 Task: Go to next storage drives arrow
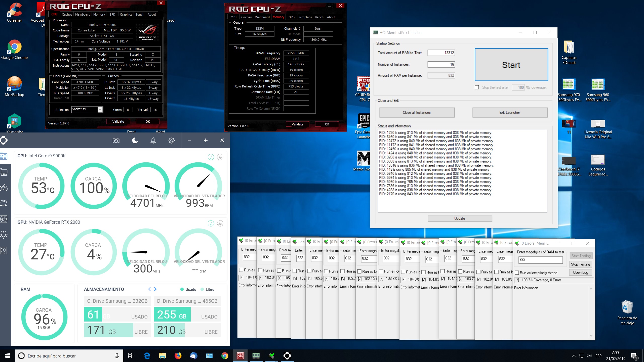[155, 289]
